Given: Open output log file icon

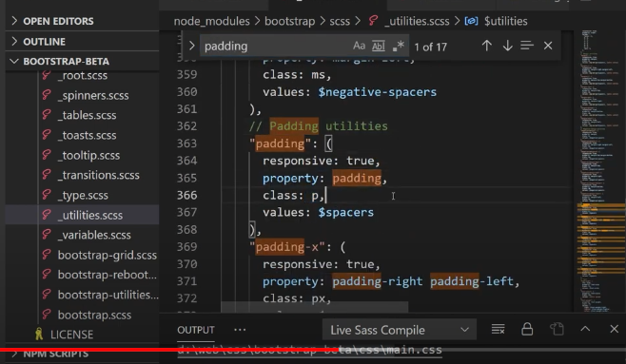Looking at the screenshot, I should tap(557, 329).
